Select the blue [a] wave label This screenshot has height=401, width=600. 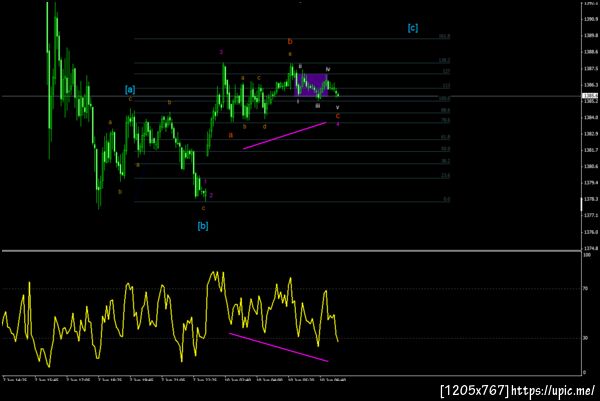coord(130,90)
